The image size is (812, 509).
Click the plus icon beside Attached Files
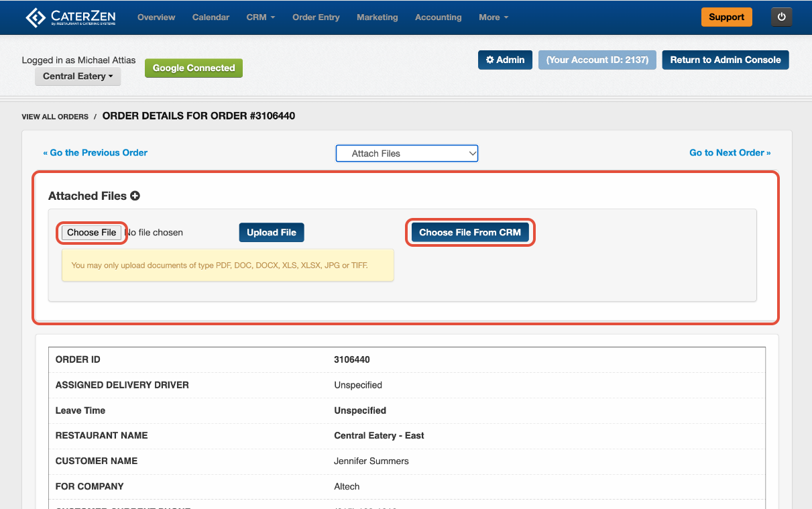135,196
